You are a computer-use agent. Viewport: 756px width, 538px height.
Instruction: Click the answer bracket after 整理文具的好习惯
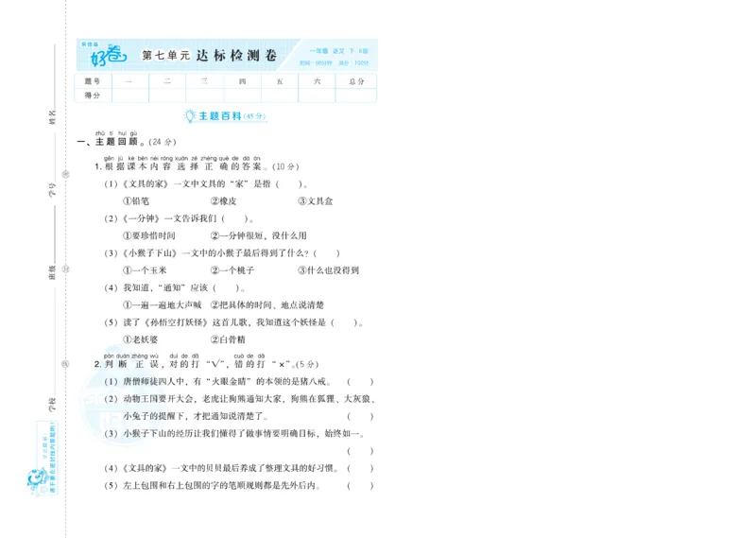coord(360,469)
